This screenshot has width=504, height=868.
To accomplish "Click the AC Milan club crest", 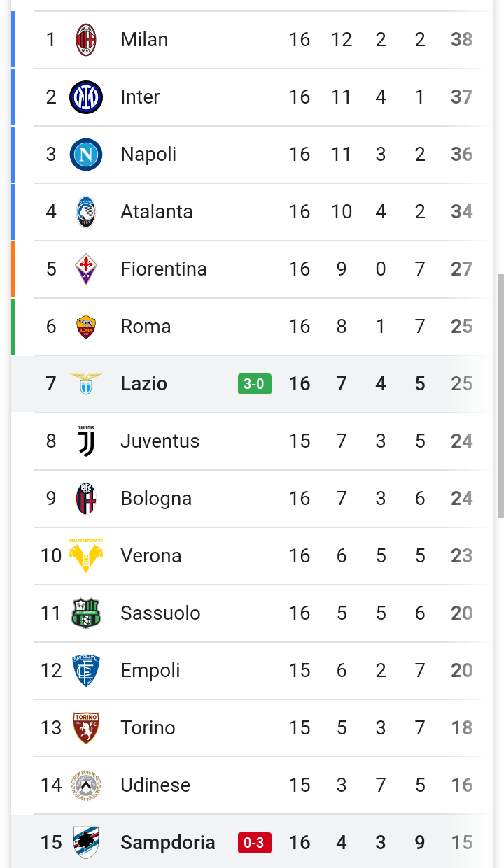I will 86,40.
